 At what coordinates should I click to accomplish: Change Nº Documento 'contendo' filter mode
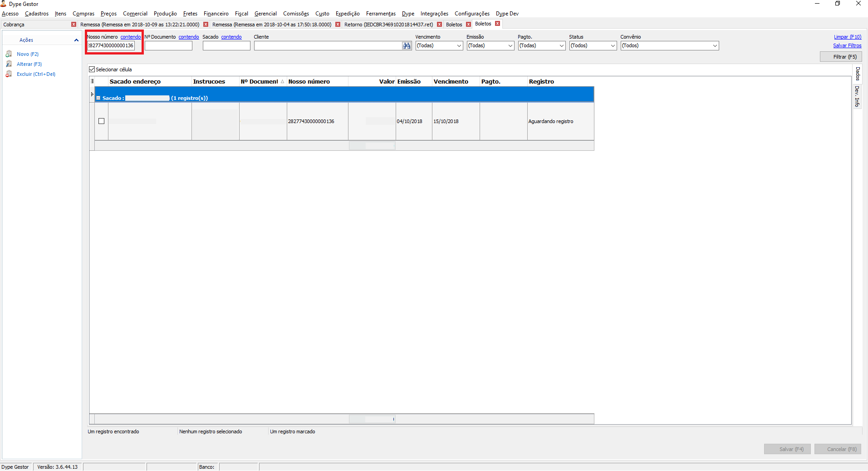pos(189,37)
